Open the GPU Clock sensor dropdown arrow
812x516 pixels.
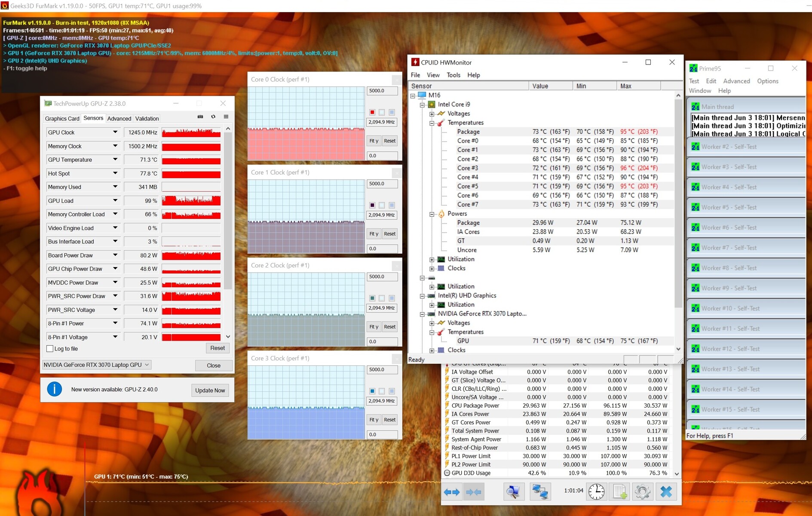click(115, 132)
